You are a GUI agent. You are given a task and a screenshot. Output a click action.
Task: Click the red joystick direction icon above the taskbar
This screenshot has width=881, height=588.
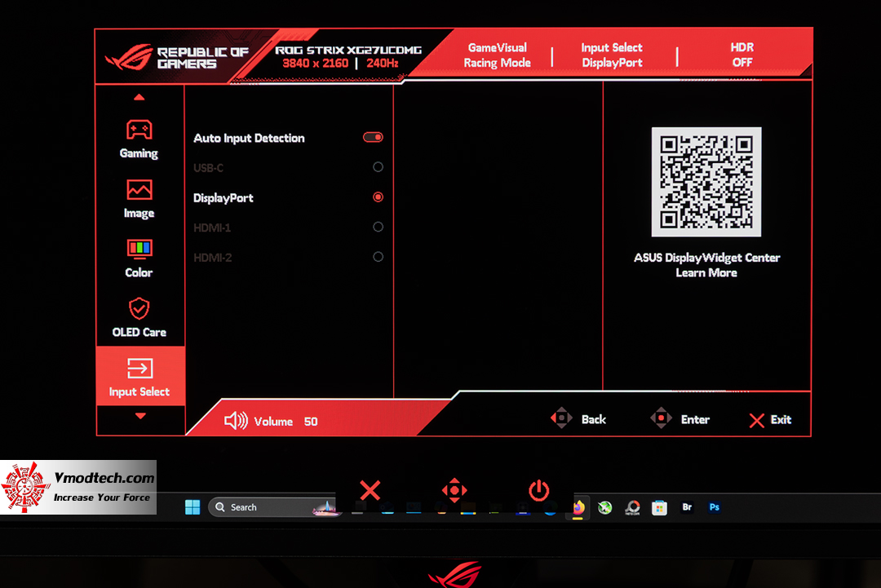[x=454, y=490]
